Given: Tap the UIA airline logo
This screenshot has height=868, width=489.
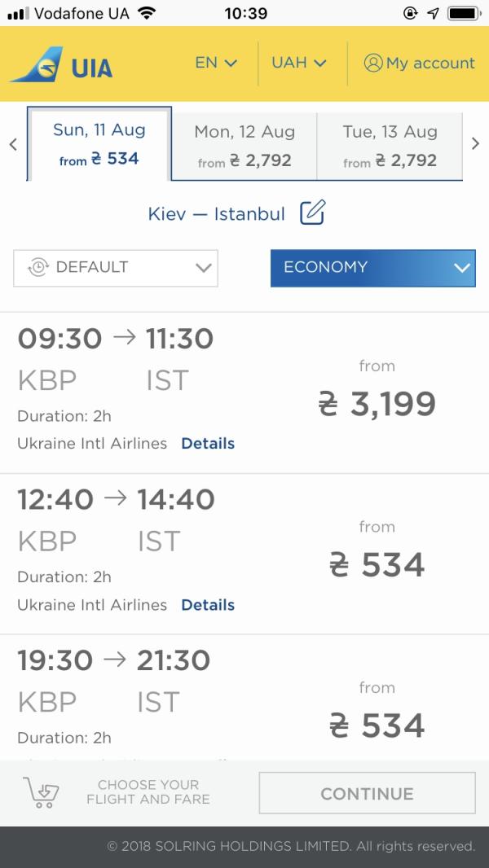Looking at the screenshot, I should (61, 65).
